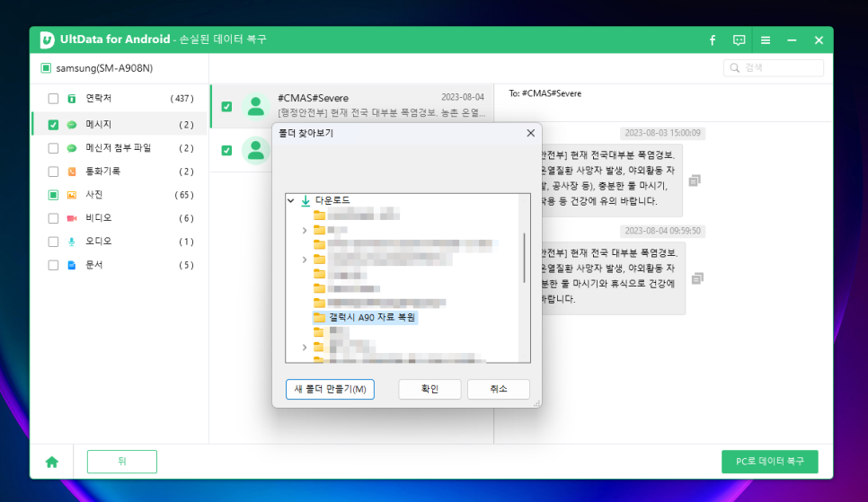Click the 2023-08-04 09:59:50 timestamp
Screen dimensions: 868x502
pos(662,231)
